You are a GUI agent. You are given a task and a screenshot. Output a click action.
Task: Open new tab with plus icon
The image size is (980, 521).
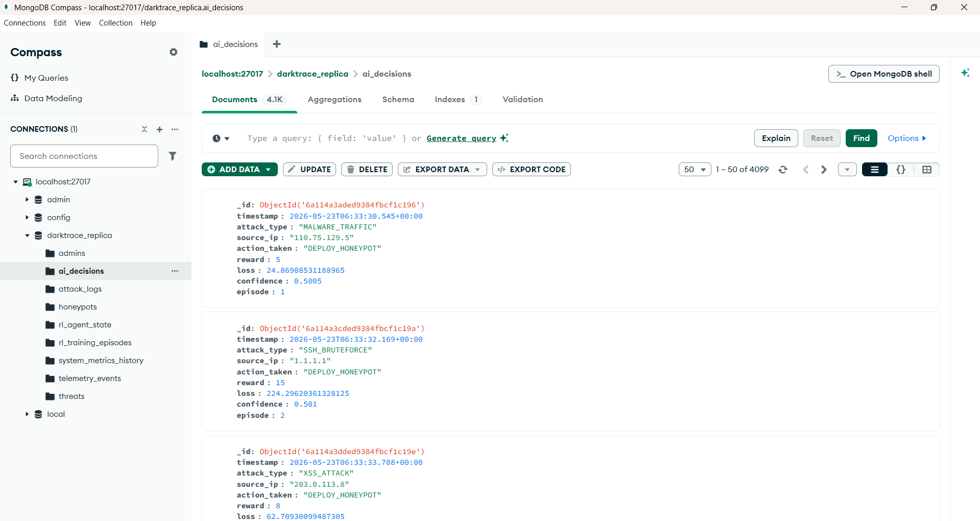(x=277, y=44)
